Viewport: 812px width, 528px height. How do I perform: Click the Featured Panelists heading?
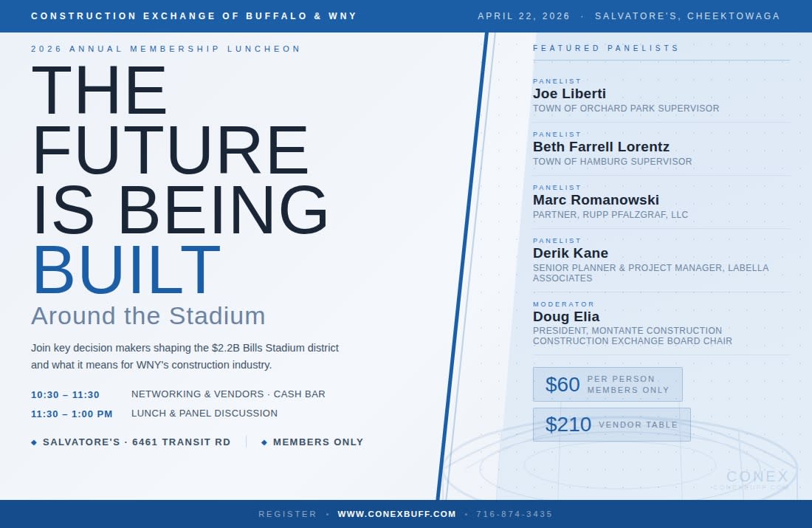[x=606, y=48]
